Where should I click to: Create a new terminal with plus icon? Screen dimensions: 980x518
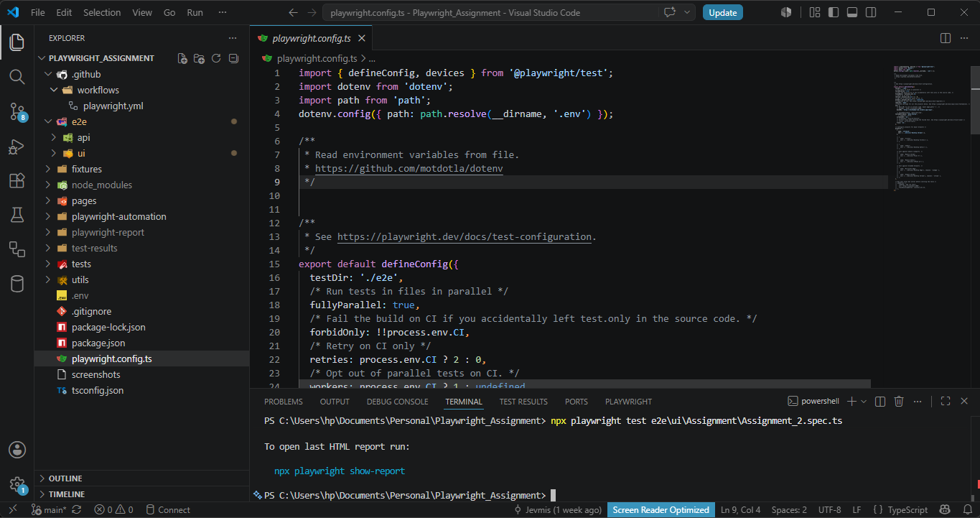click(851, 402)
